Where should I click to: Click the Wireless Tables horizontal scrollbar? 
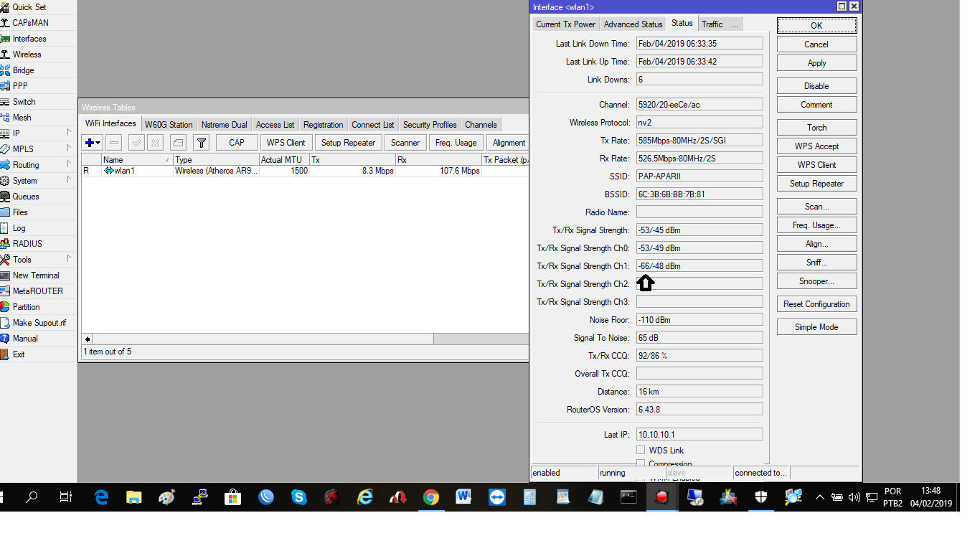click(306, 339)
